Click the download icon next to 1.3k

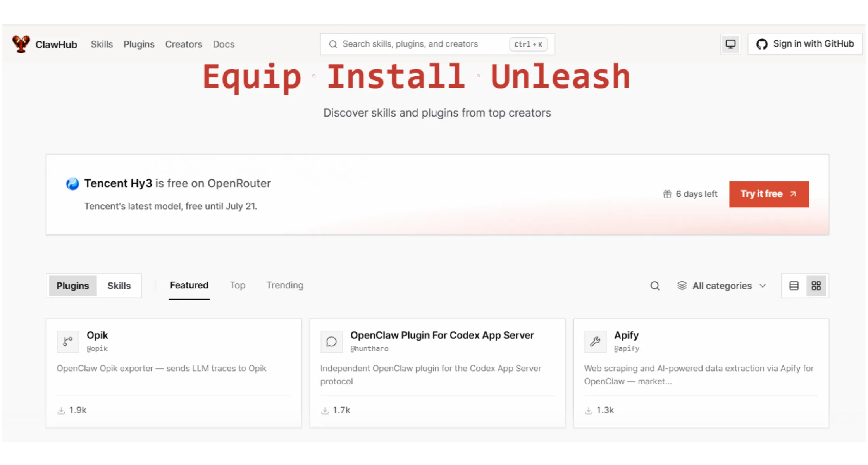click(589, 411)
